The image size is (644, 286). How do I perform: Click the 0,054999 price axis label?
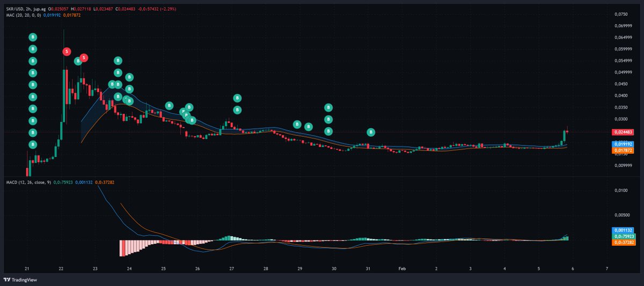(623, 61)
